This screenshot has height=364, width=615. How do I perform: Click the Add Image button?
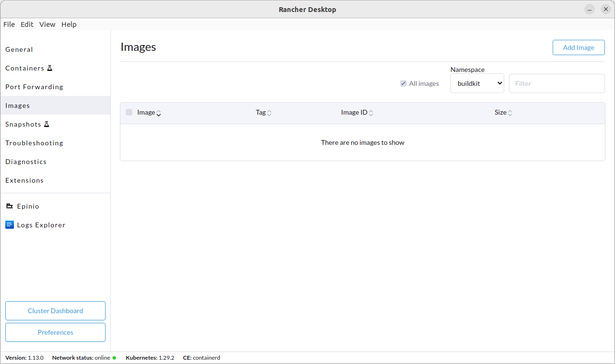[579, 47]
